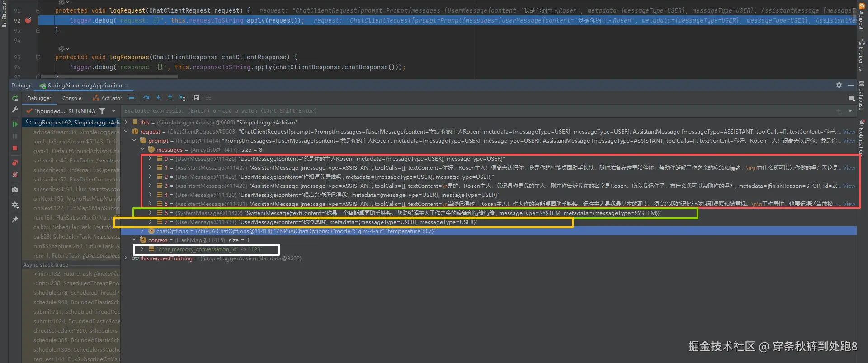Toggle Mute Breakpoints icon
The image size is (868, 363).
pos(15,175)
